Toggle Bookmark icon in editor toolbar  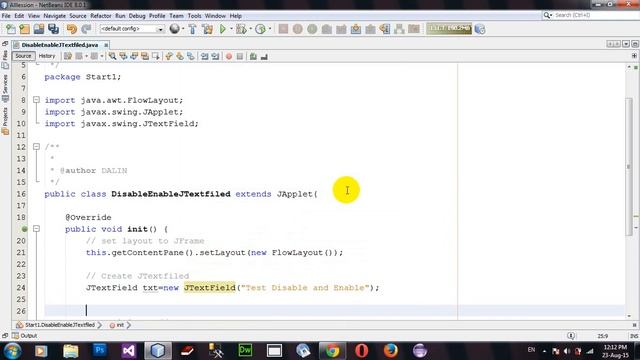[191, 56]
